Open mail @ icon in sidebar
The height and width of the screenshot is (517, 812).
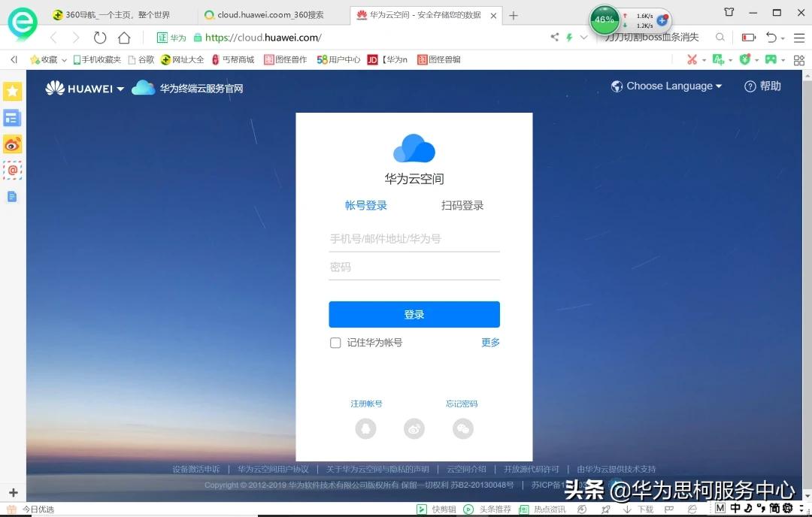tap(13, 170)
